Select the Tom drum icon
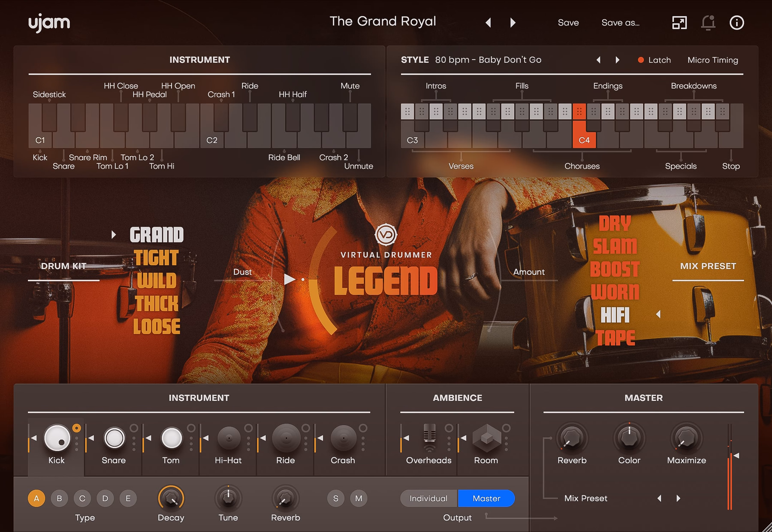The image size is (772, 532). [x=172, y=438]
